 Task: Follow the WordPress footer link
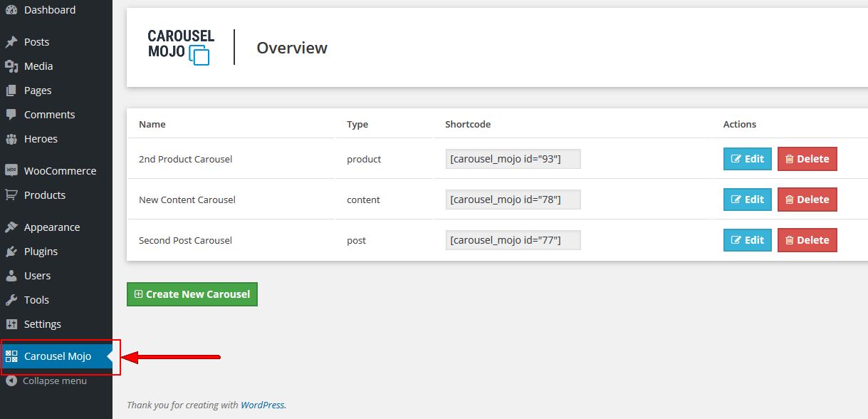click(262, 405)
